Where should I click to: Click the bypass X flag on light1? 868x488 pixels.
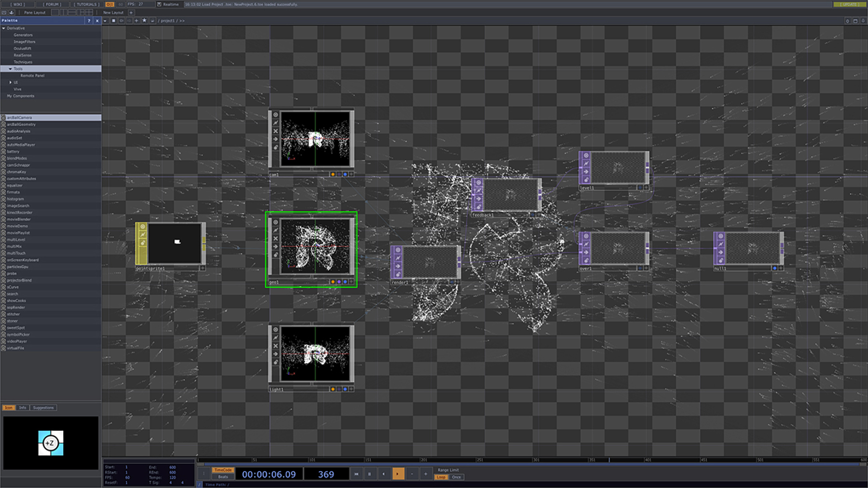pyautogui.click(x=275, y=346)
